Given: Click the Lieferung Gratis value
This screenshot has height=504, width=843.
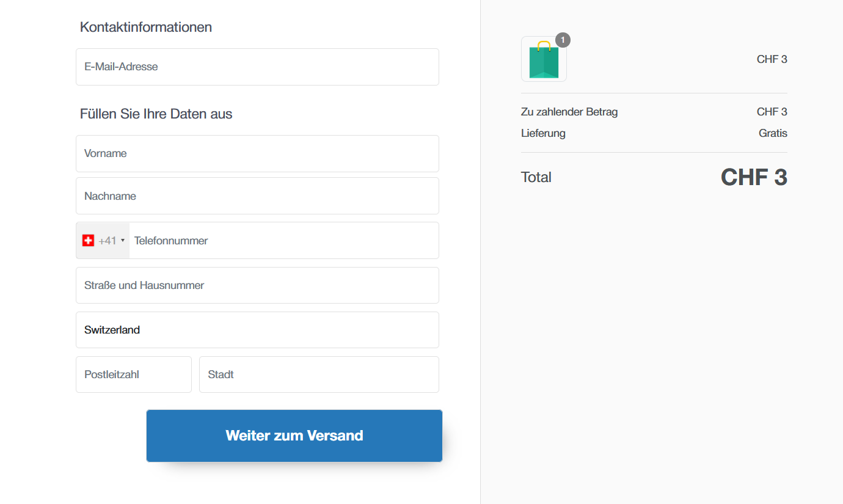Looking at the screenshot, I should [x=773, y=133].
